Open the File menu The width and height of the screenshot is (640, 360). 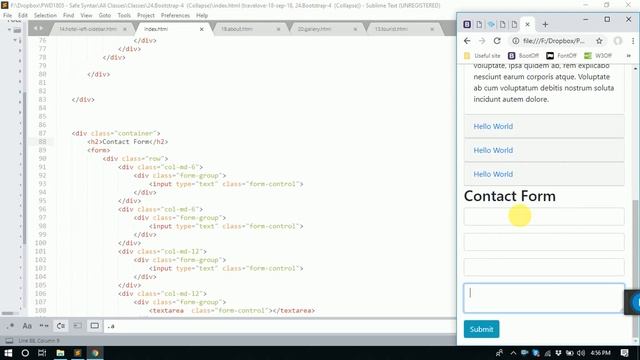coord(7,15)
